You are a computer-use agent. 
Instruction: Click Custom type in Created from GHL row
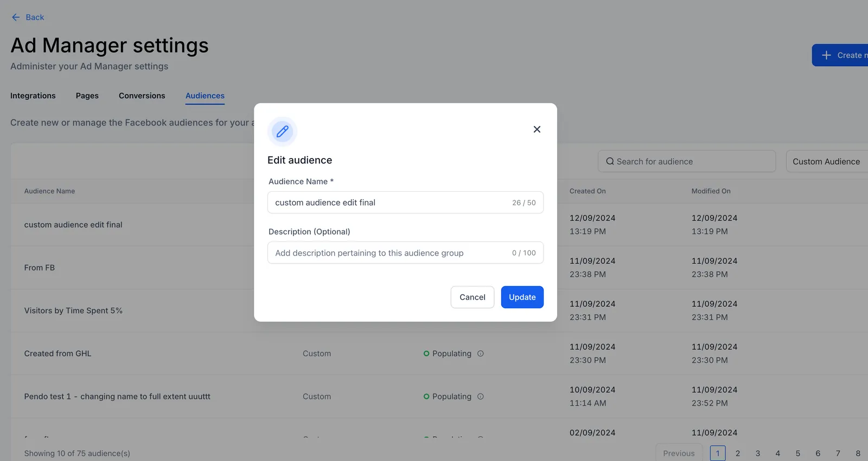coord(317,353)
